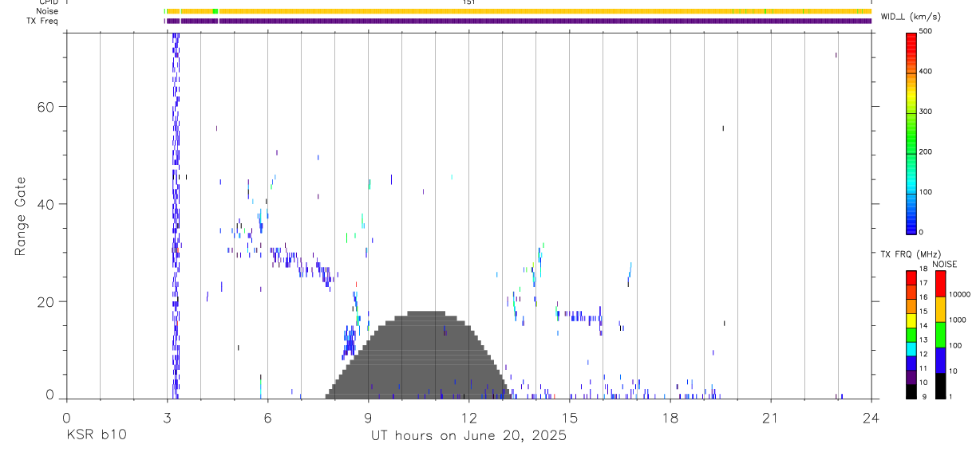980x452 pixels.
Task: Click the '18' label on TX FRQ legend
Action: point(924,269)
